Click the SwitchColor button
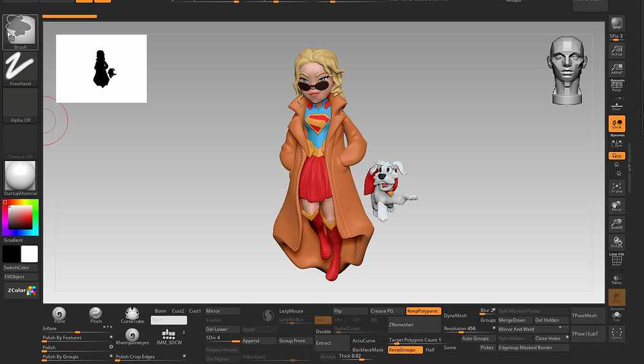This screenshot has width=644, height=364. click(x=21, y=267)
